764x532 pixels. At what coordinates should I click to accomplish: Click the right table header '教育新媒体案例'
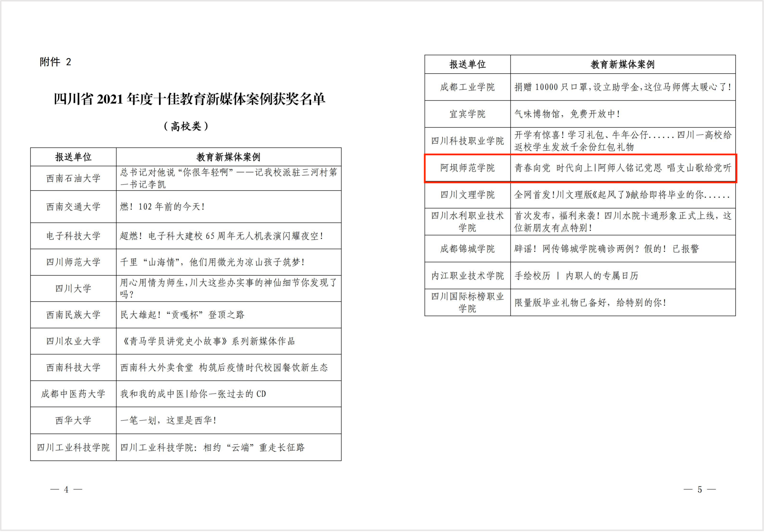(x=623, y=64)
